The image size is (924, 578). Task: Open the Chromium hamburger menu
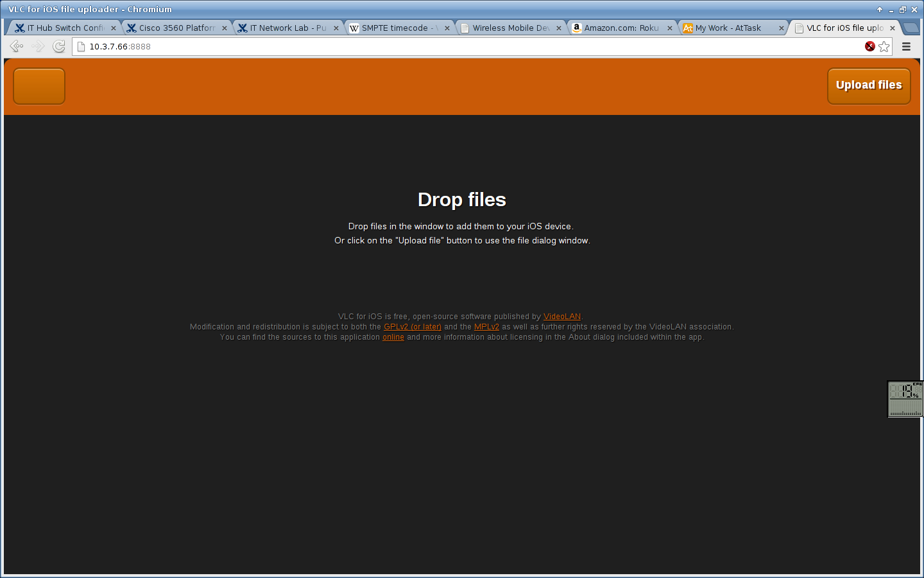pyautogui.click(x=906, y=46)
